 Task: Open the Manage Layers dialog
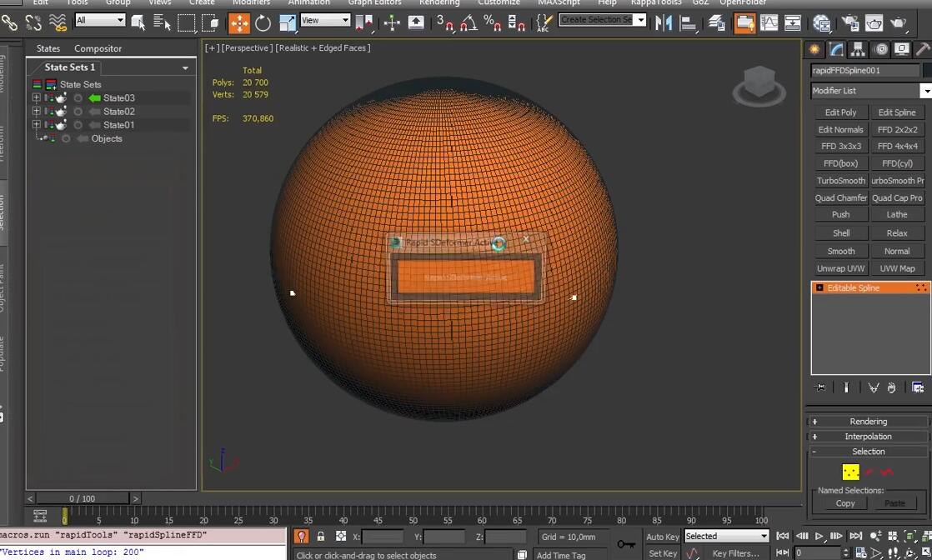point(716,22)
